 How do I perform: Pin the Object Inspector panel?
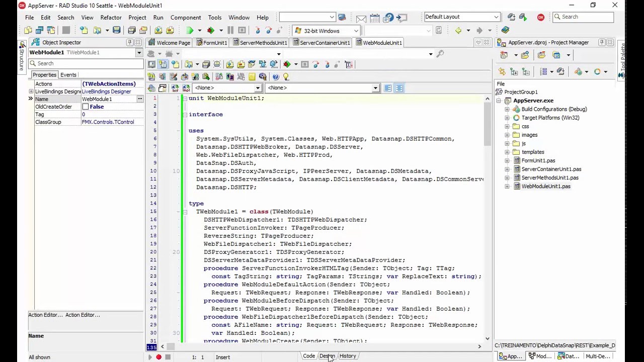(x=130, y=42)
